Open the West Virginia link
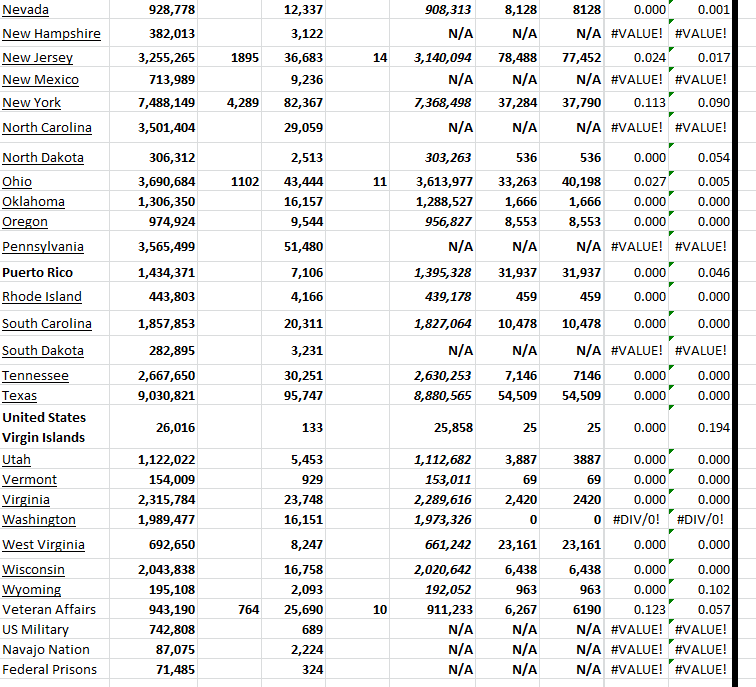The width and height of the screenshot is (756, 687). [43, 545]
